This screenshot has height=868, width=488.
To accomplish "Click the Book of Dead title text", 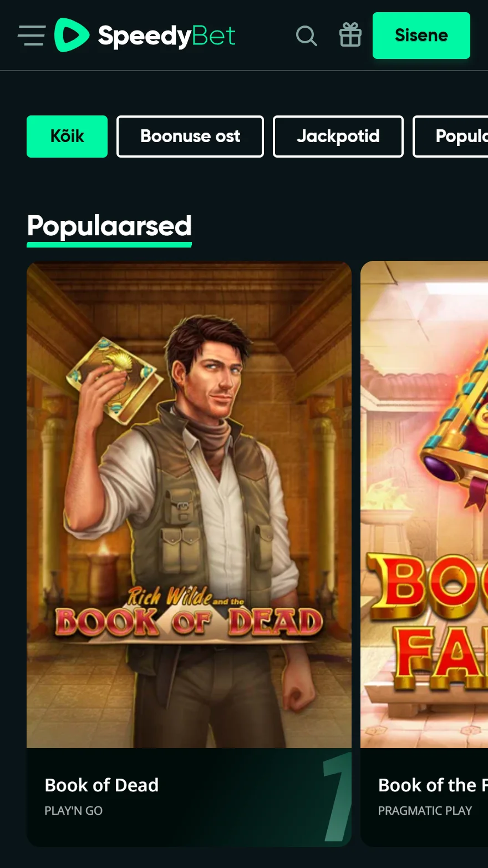I will click(101, 785).
